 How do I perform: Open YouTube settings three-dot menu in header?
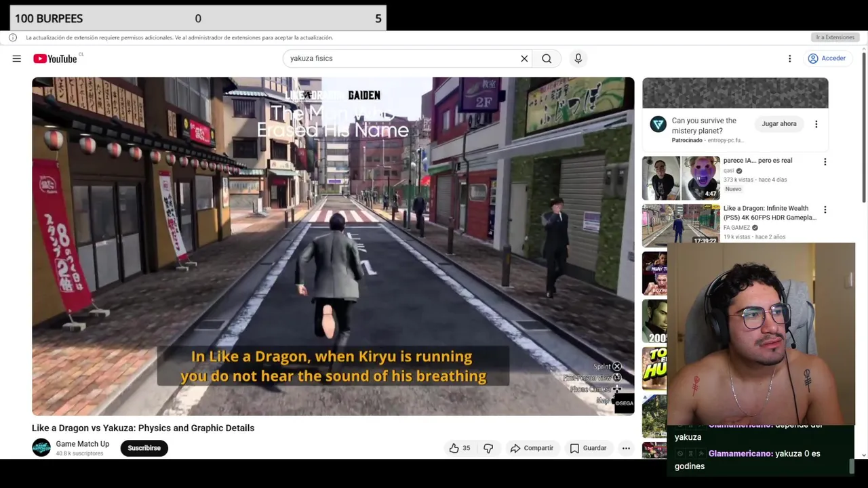tap(789, 59)
